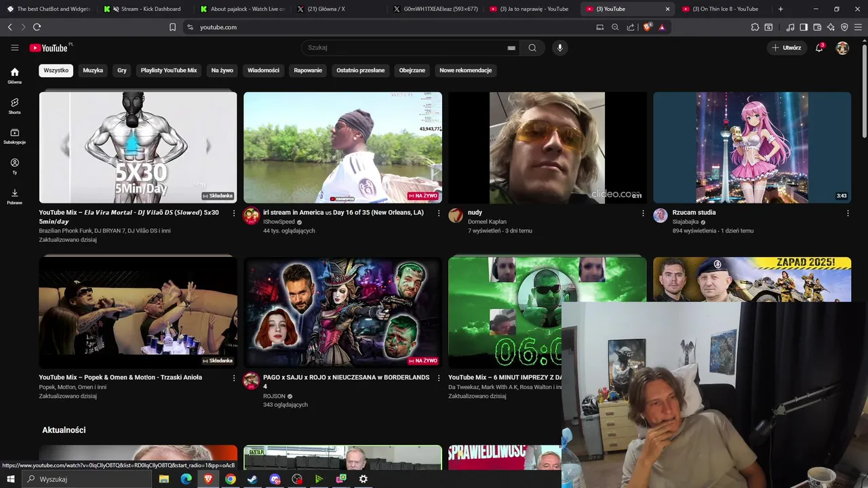Select the Obejrzane chip
Screen dimensions: 868x488
(x=412, y=70)
